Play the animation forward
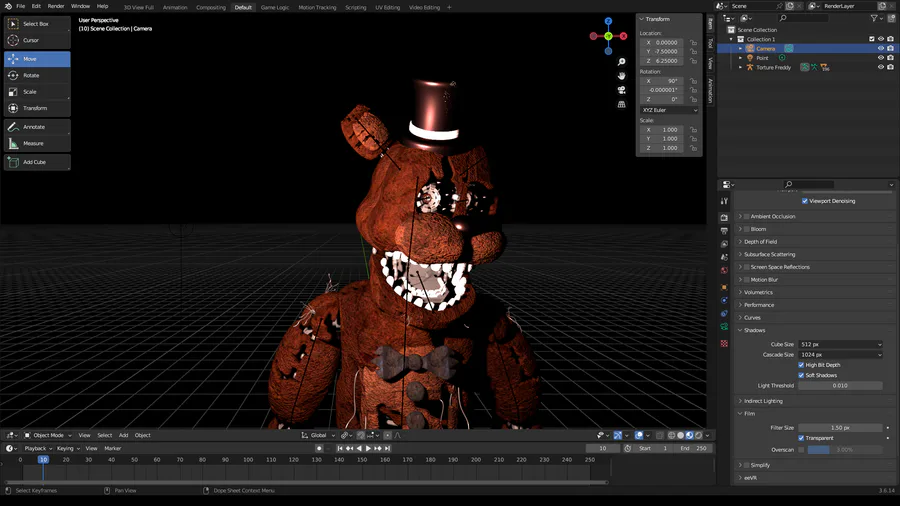Viewport: 900px width, 506px height. (368, 449)
